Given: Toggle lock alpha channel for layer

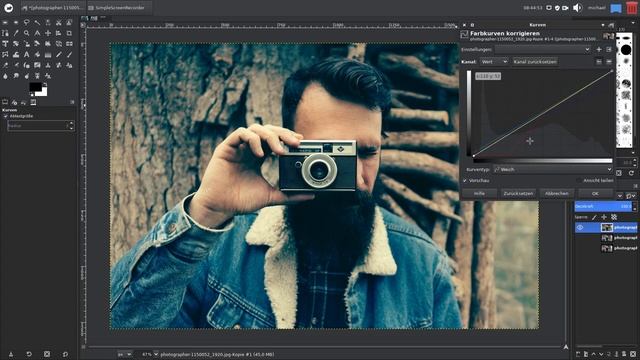Looking at the screenshot, I should tap(614, 217).
